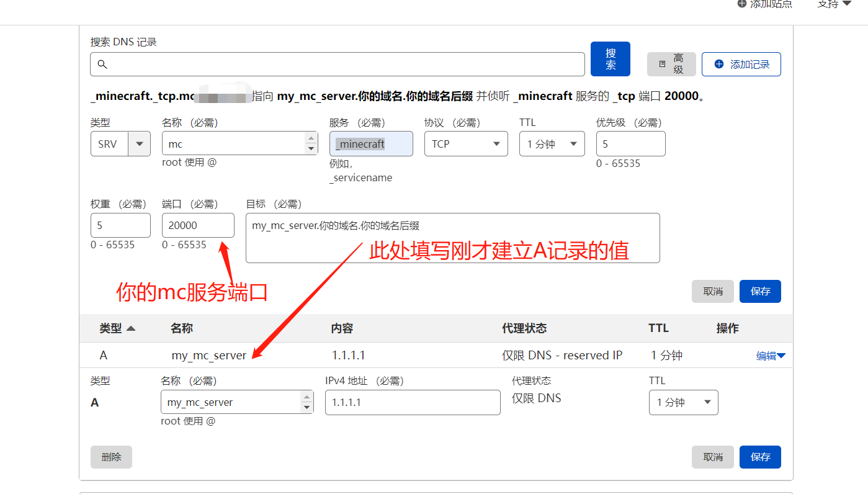Click the IPv4 地址 field with 1.1.1.1
The width and height of the screenshot is (868, 494).
pos(413,402)
